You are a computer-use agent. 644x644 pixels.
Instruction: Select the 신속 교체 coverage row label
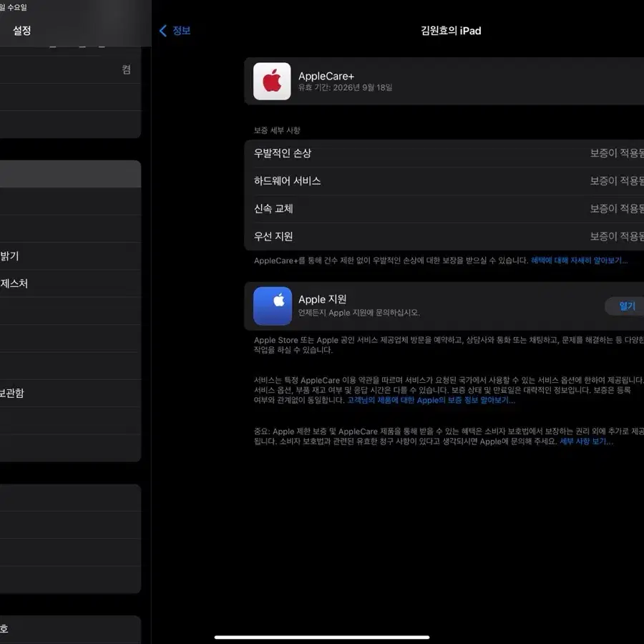pos(273,209)
